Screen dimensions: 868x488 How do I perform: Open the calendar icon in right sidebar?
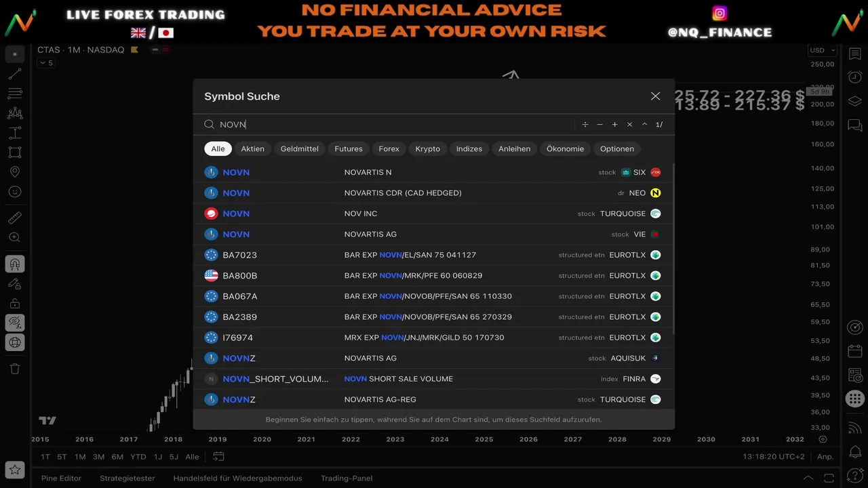pyautogui.click(x=855, y=351)
